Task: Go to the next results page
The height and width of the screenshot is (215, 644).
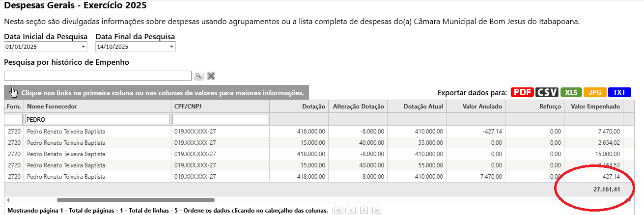Action: point(364,211)
